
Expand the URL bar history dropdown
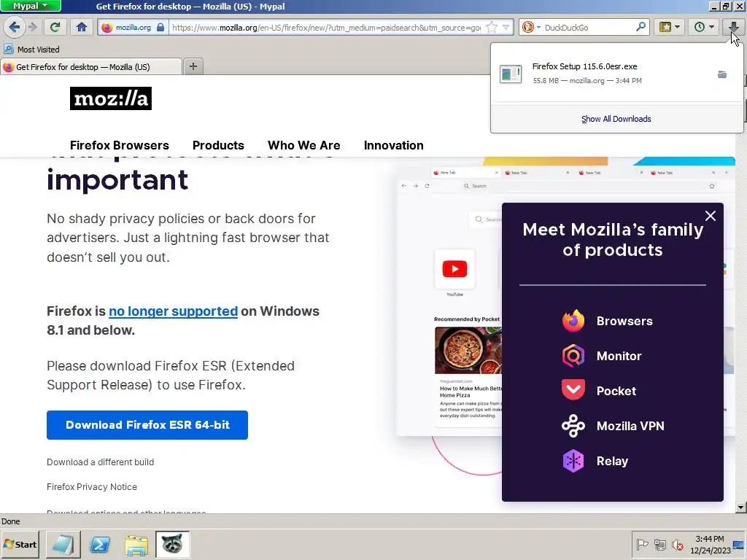click(506, 27)
